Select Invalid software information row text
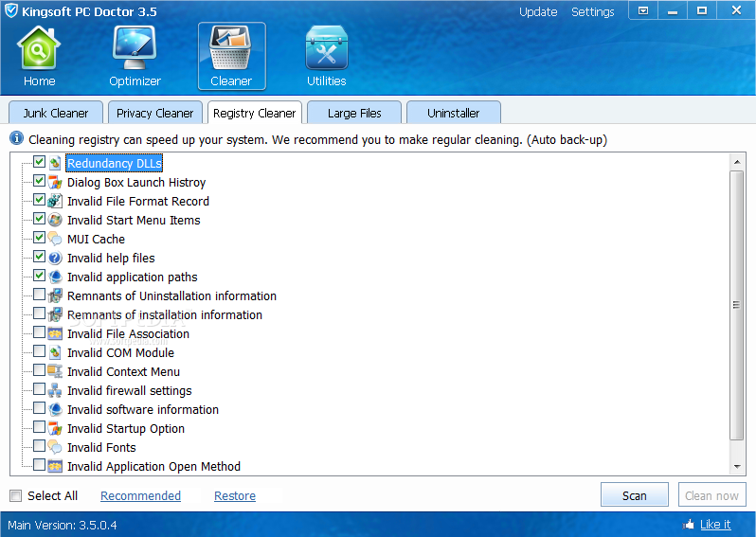Screen dimensions: 756x537 [143, 410]
